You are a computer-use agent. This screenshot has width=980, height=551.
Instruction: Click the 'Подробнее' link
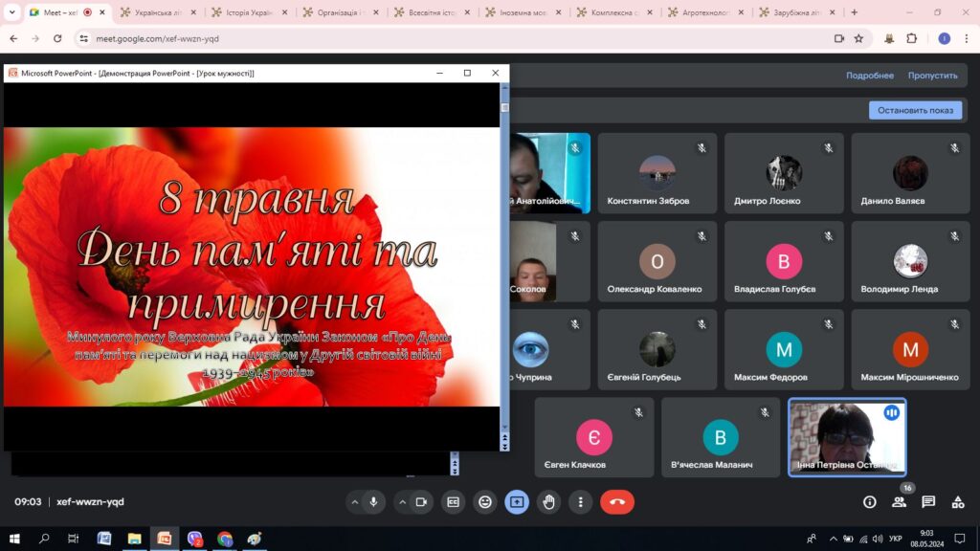(869, 76)
